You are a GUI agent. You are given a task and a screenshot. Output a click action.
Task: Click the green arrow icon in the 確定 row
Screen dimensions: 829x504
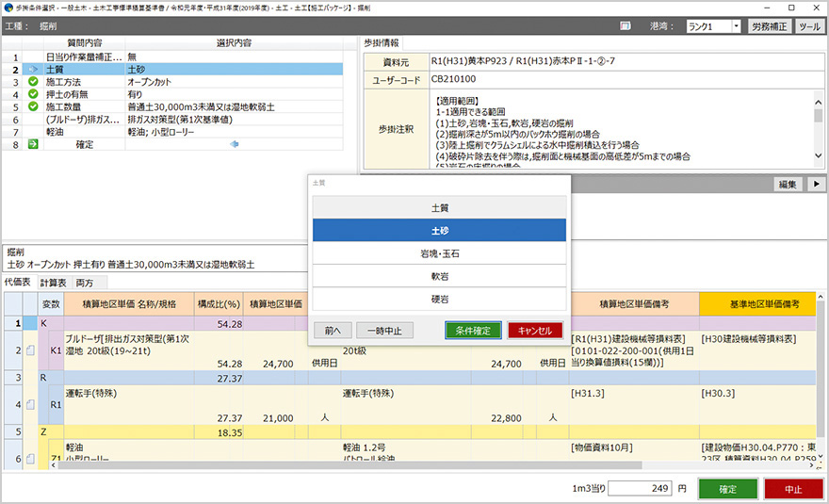(x=33, y=144)
